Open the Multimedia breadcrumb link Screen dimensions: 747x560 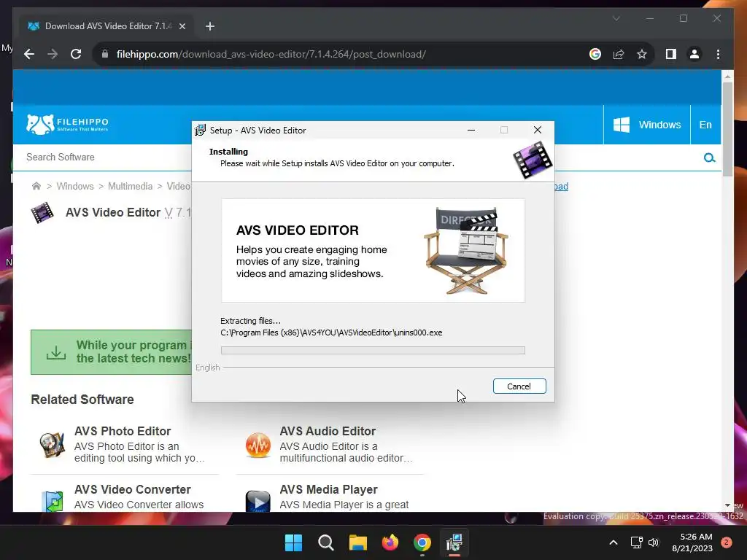pos(130,186)
